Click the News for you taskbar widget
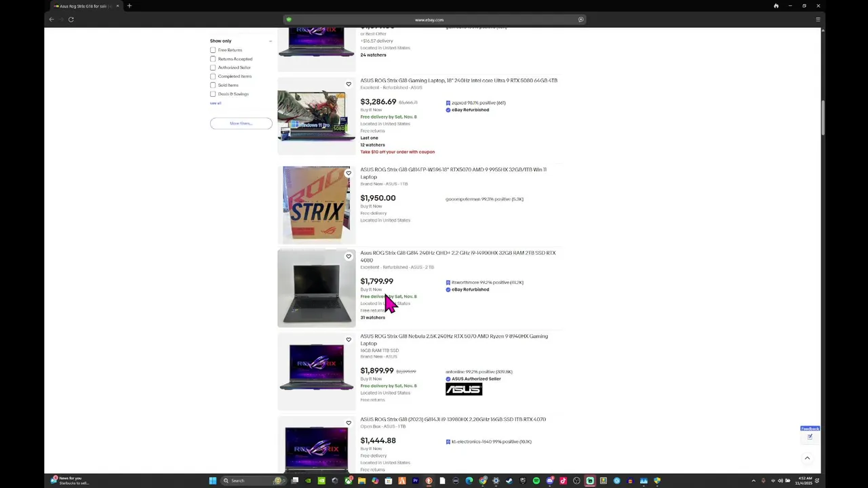The image size is (868, 488). [70, 481]
